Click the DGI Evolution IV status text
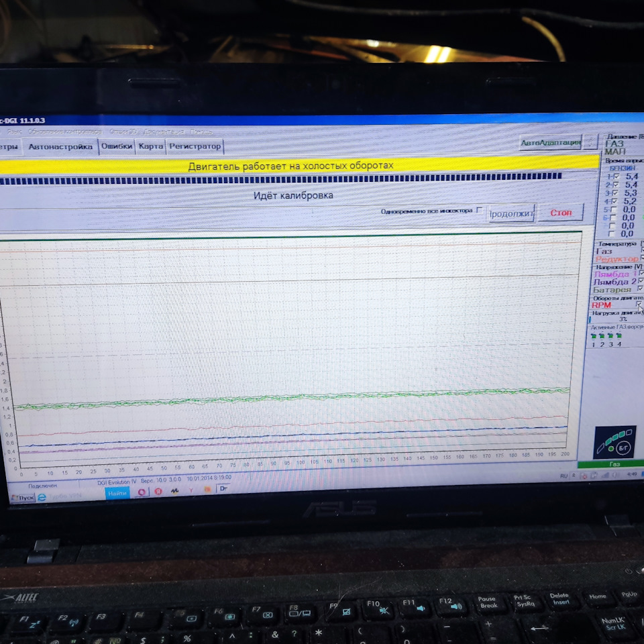The image size is (644, 644). (117, 482)
